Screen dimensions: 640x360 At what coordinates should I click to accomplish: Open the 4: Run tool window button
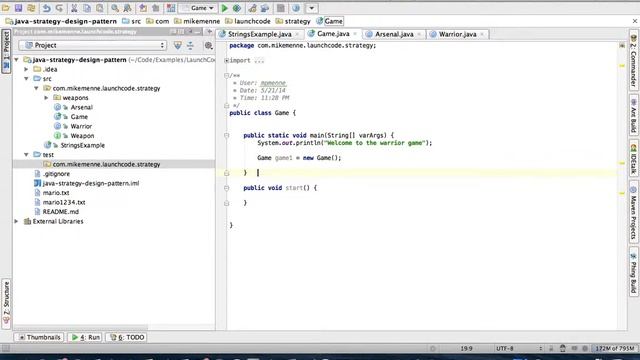85,337
